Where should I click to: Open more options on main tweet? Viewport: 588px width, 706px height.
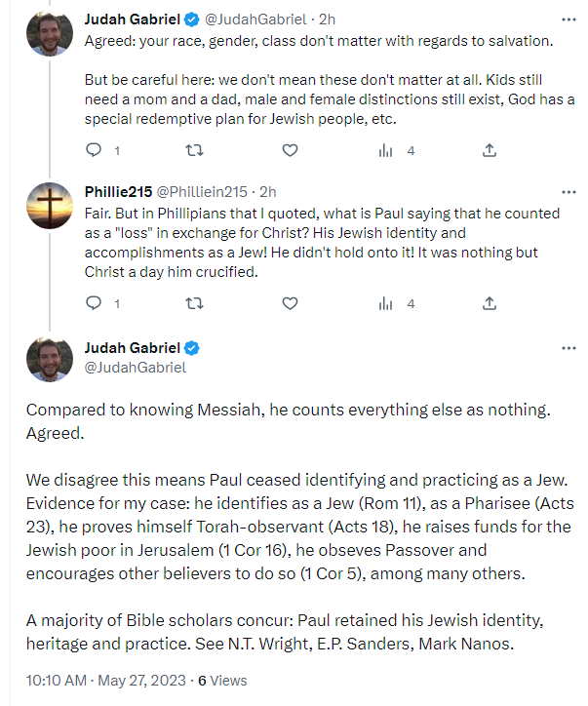[568, 348]
